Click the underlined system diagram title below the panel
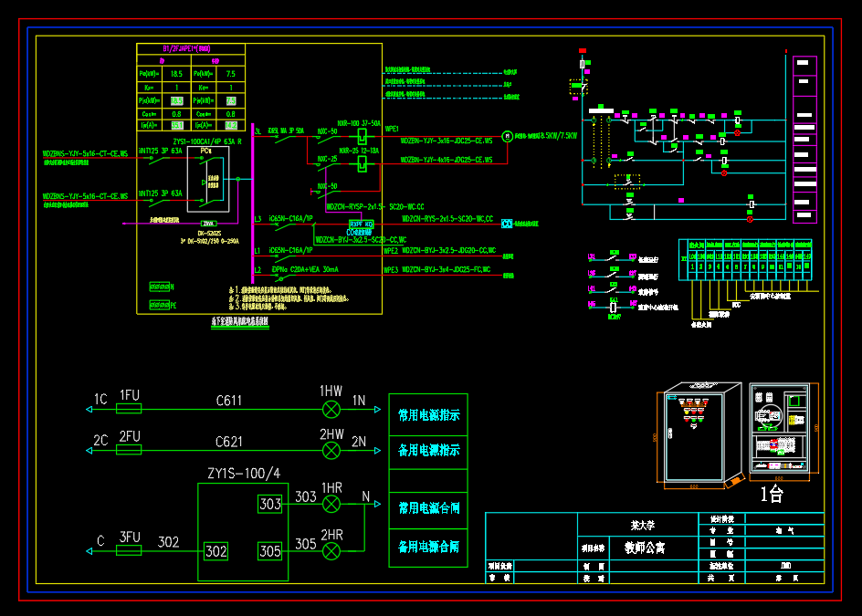This screenshot has height=616, width=862. [x=240, y=321]
